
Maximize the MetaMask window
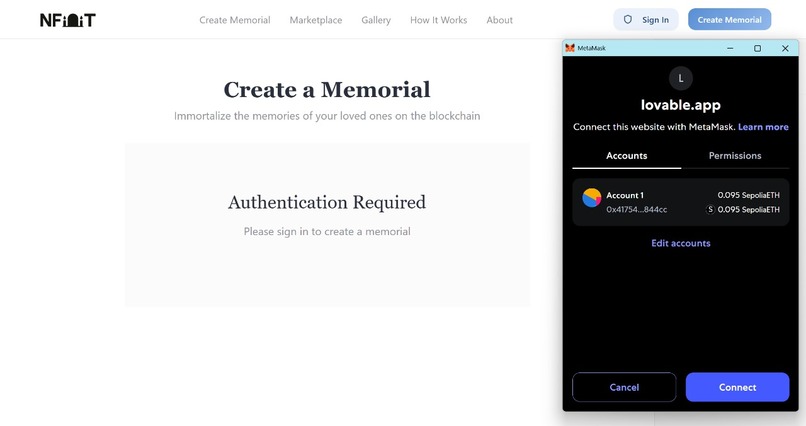pyautogui.click(x=757, y=48)
